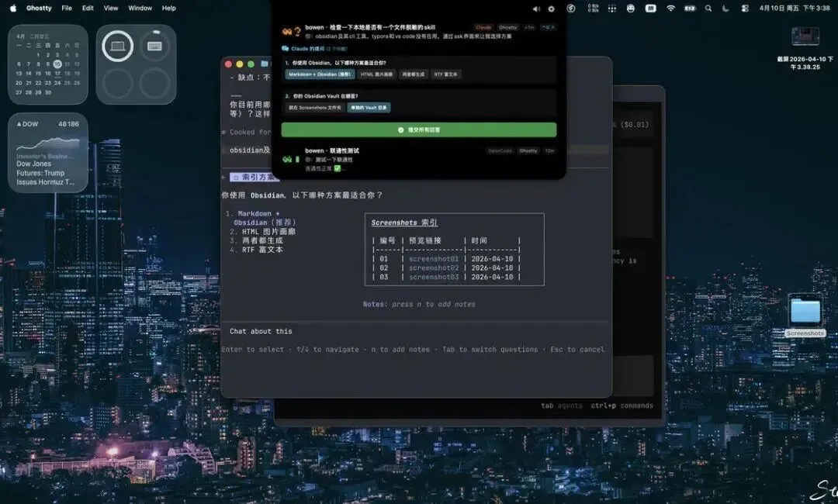Open the Apple menu
The image size is (838, 504).
coord(13,8)
